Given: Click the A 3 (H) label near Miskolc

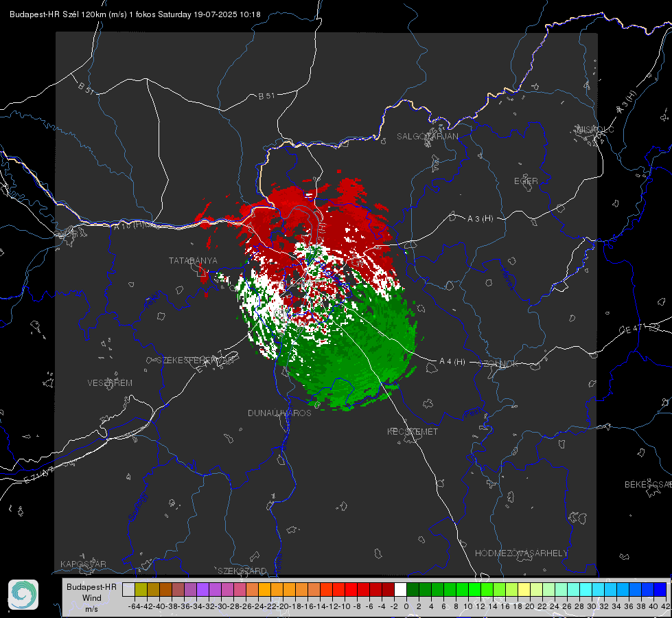Looking at the screenshot, I should [x=627, y=102].
